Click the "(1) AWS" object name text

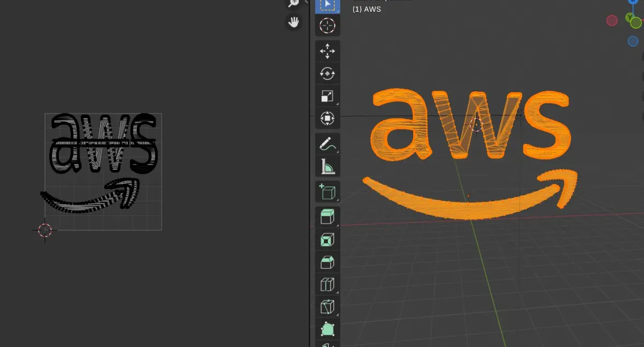pyautogui.click(x=367, y=9)
